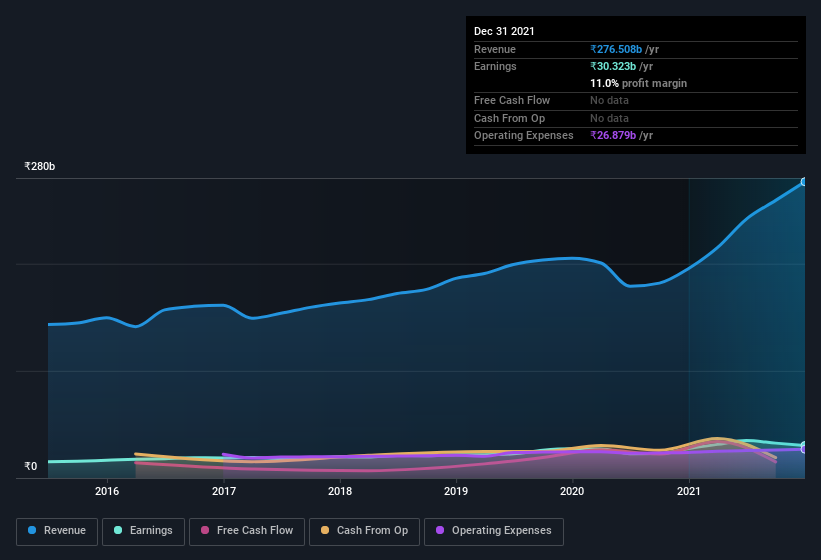Click the 2019 x-axis label
The height and width of the screenshot is (560, 821).
point(456,491)
